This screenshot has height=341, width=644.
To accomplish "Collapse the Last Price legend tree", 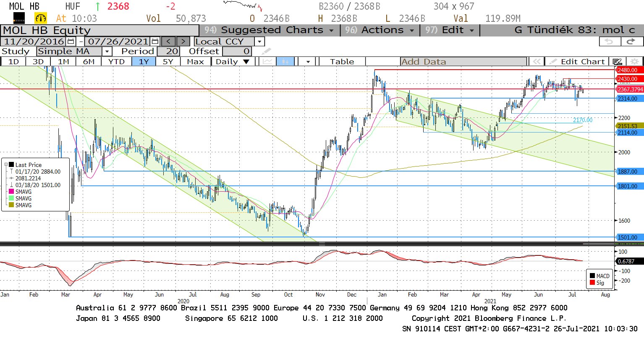I will (x=6, y=165).
